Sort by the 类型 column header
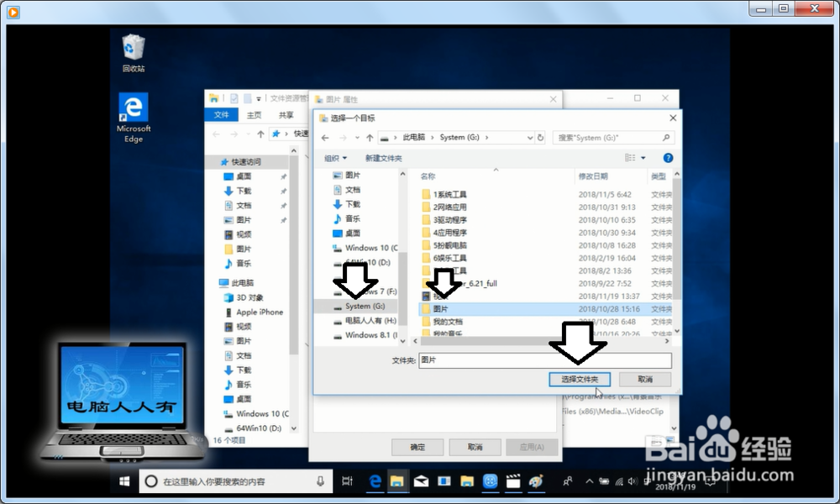 tap(659, 176)
